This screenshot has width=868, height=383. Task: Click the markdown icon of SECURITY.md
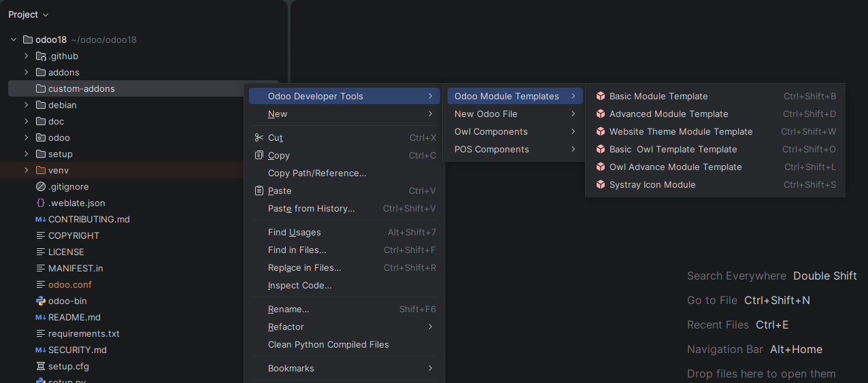click(41, 350)
